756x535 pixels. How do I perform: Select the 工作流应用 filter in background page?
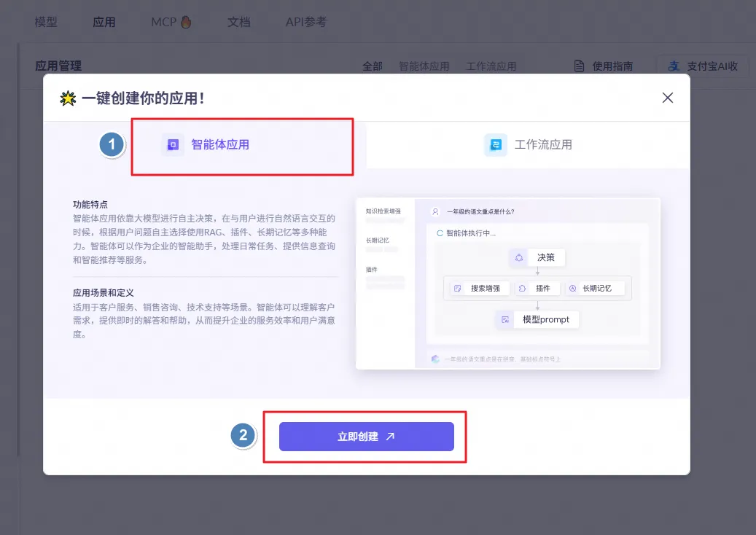491,66
